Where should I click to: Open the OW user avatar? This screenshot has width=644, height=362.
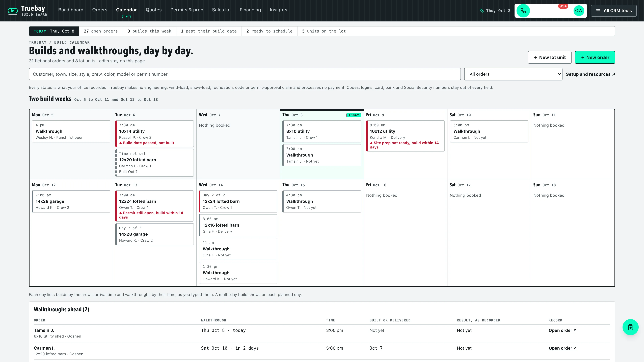pos(578,11)
